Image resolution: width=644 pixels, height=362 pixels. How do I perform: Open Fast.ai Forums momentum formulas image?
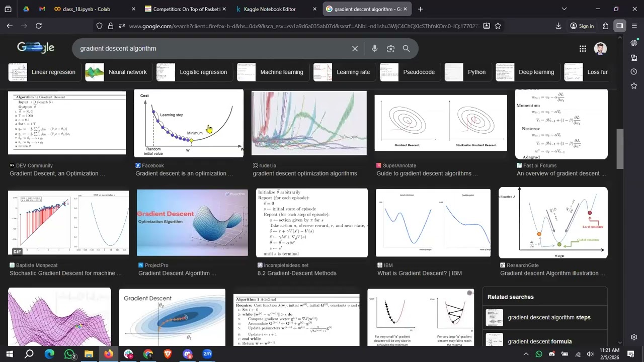point(561,124)
